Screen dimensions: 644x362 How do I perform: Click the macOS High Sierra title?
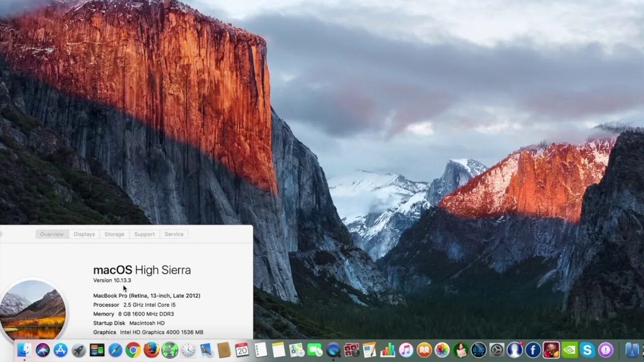(x=142, y=270)
